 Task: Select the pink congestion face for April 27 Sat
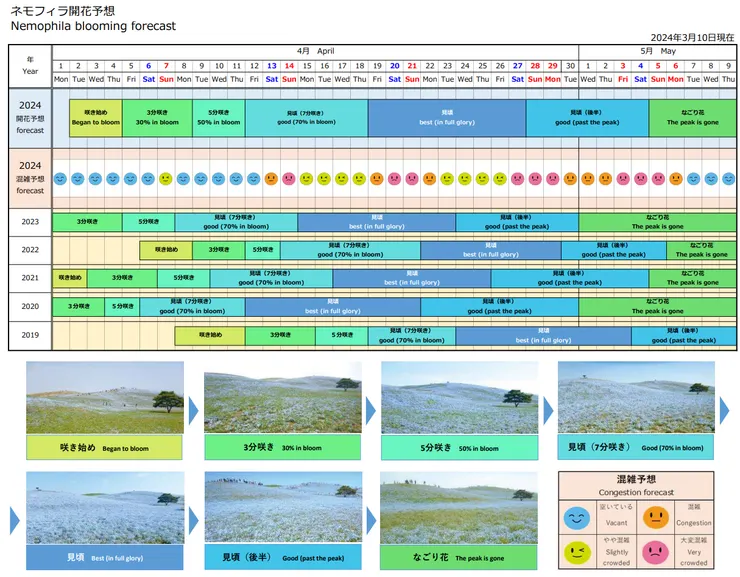pyautogui.click(x=517, y=179)
